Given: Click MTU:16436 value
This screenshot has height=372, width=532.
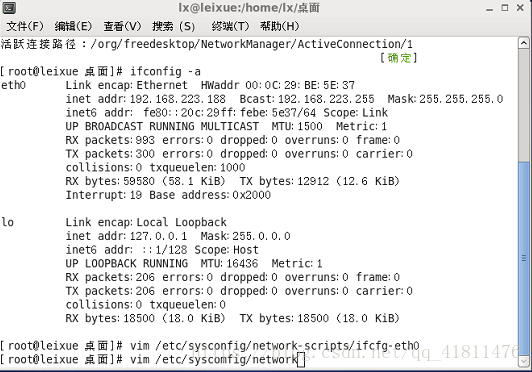Looking at the screenshot, I should point(229,263).
